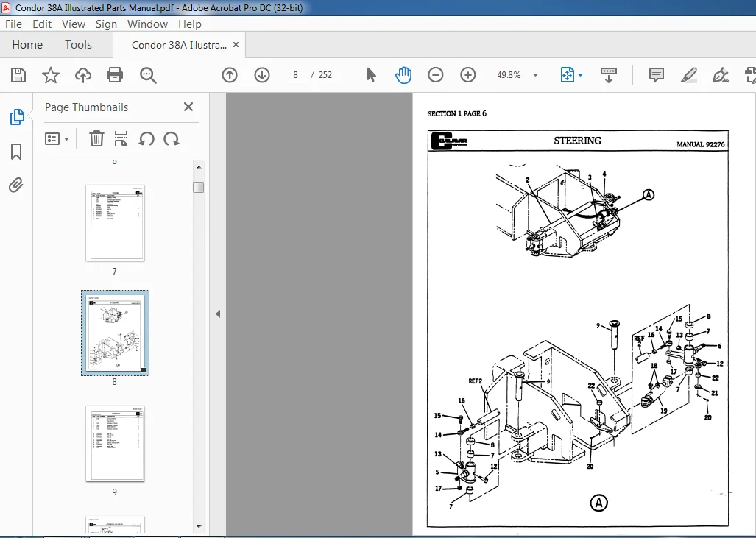Click the print pages icon in thumbnails
Viewport: 756px width, 538px height.
click(x=121, y=139)
